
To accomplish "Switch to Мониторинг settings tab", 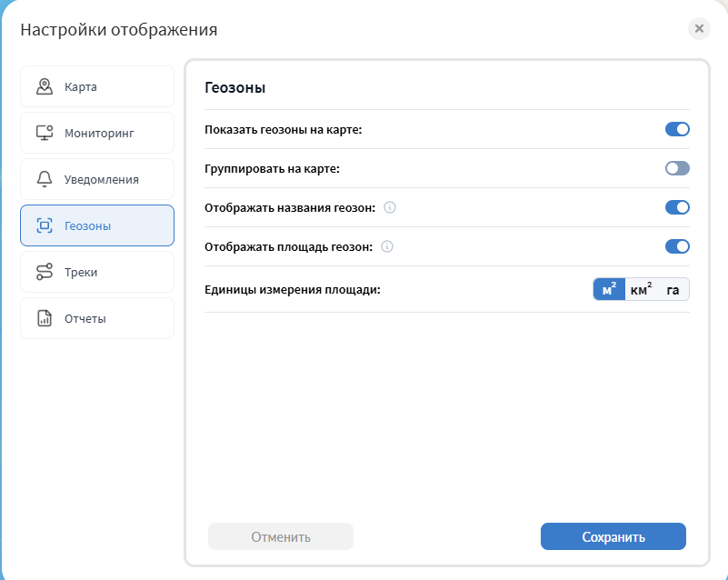I will [97, 133].
